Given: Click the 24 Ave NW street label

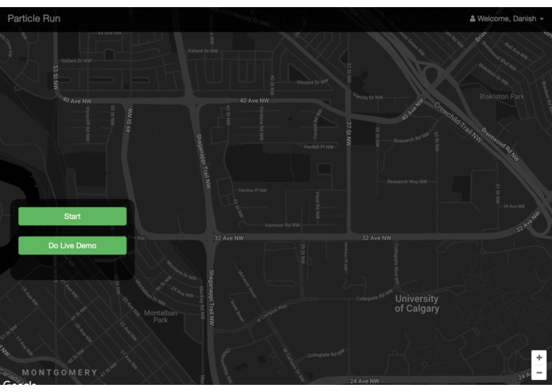Looking at the screenshot, I should [x=365, y=381].
